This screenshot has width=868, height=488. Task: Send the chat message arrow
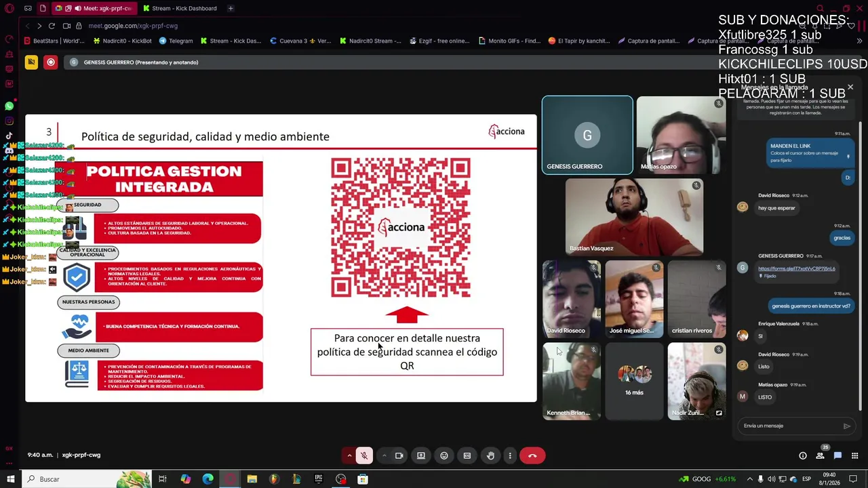click(847, 426)
